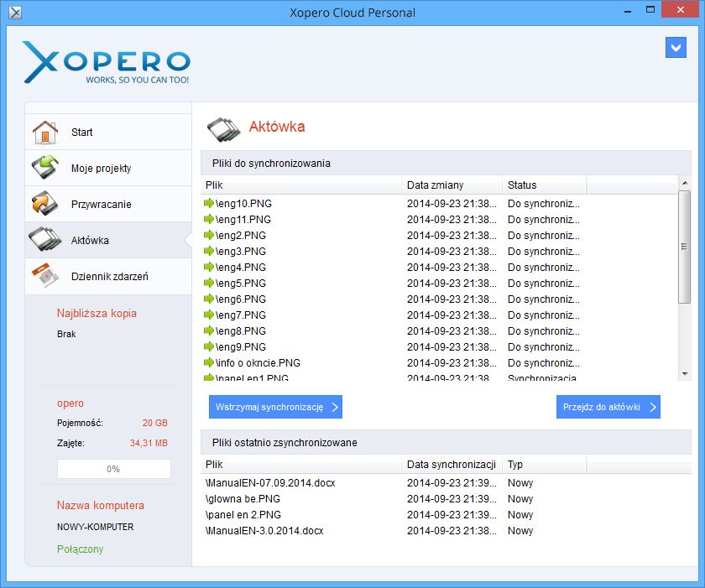Click green arrow icon beside eng7.PNG
This screenshot has height=588, width=705.
point(209,315)
